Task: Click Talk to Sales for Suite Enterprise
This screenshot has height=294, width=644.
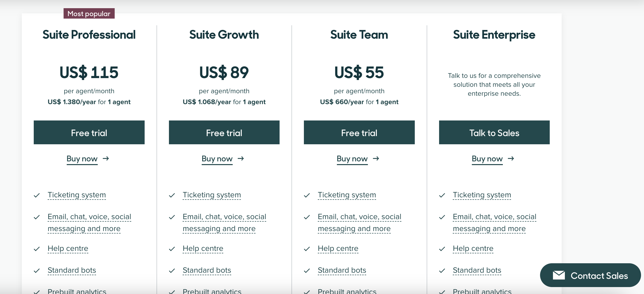Action: [x=494, y=133]
